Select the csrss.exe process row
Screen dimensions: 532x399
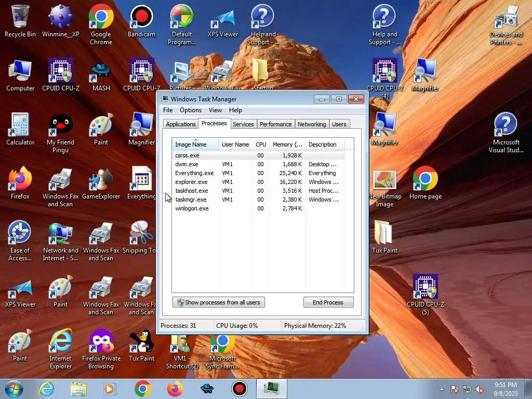(258, 155)
